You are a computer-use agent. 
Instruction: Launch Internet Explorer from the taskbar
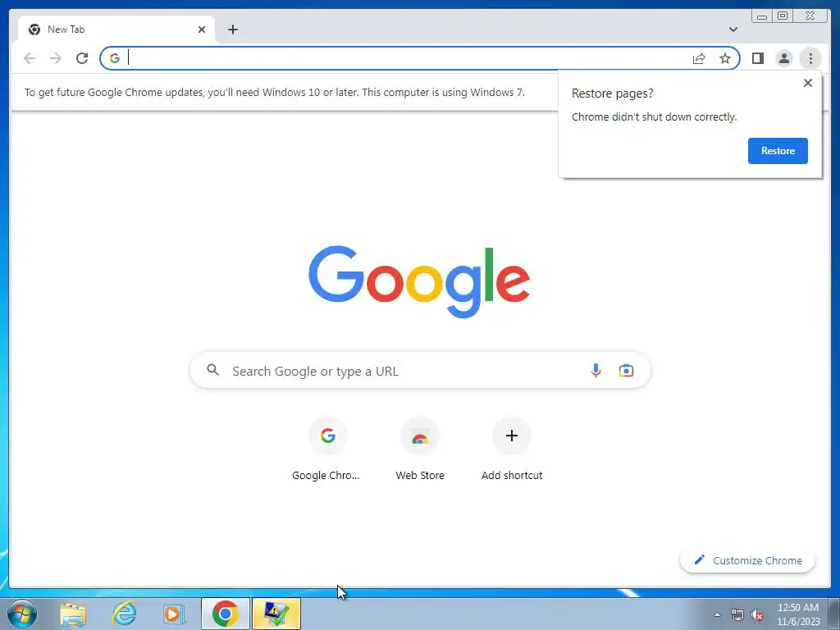tap(124, 614)
